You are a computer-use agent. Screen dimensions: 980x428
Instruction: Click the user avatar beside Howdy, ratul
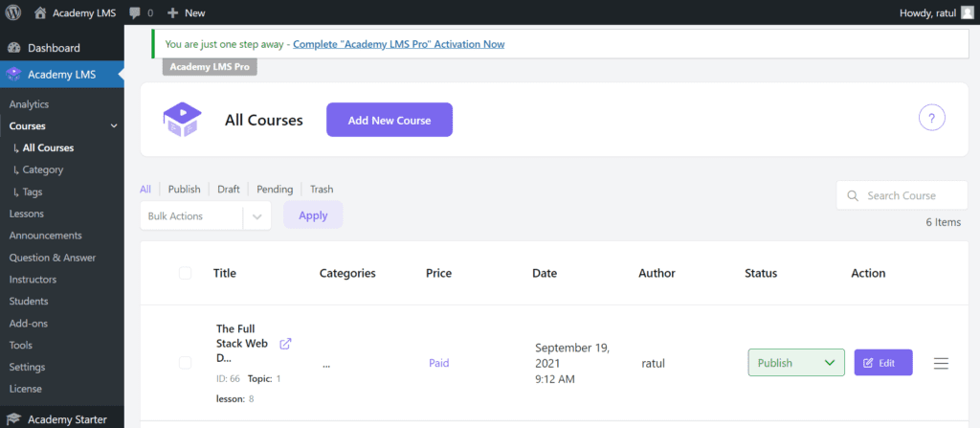click(x=967, y=12)
